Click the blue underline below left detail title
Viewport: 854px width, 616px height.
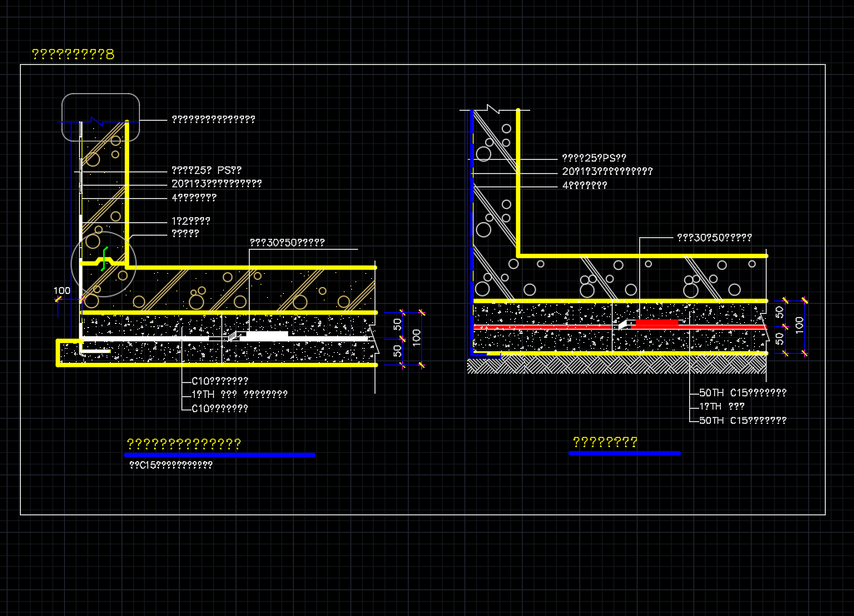point(220,455)
